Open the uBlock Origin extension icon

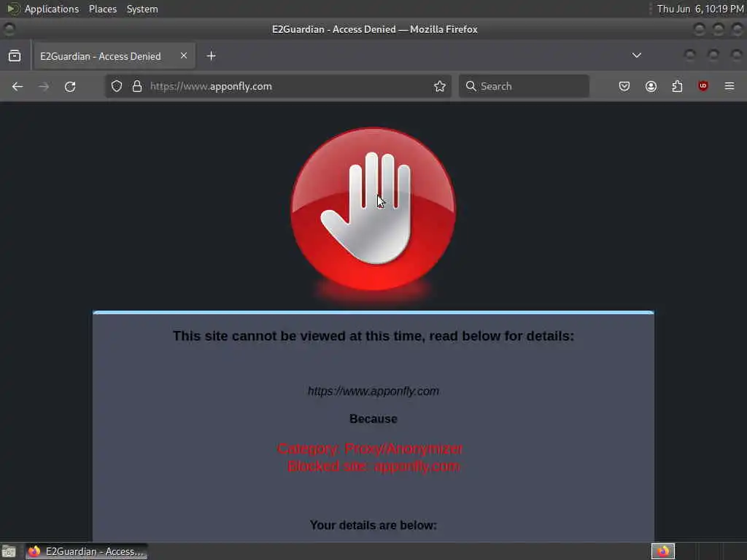[703, 86]
